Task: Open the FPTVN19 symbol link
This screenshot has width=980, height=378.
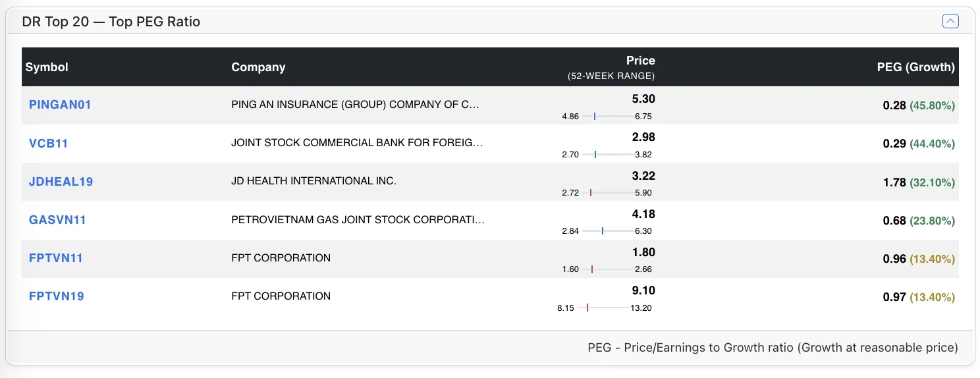Action: (57, 296)
